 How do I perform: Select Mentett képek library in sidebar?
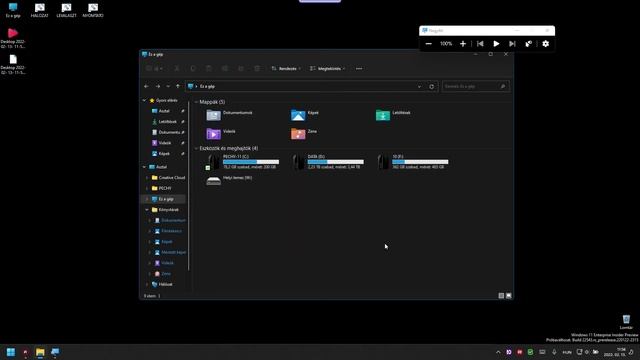[173, 252]
